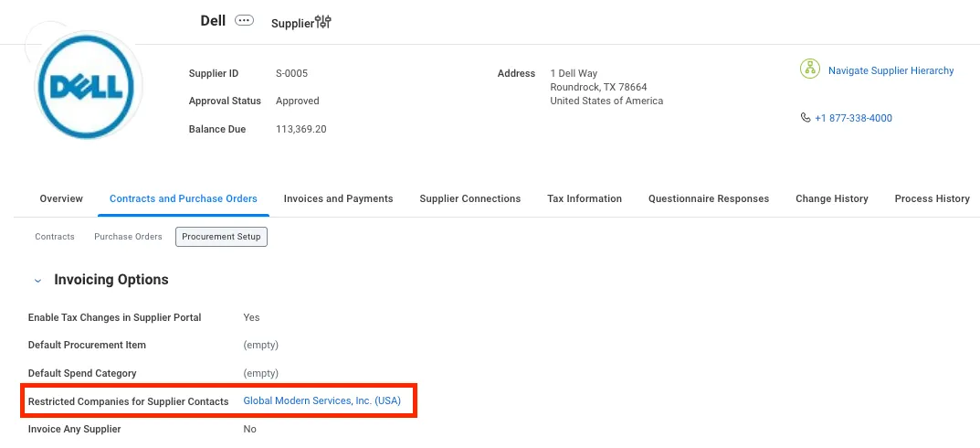Open the Dell related actions ellipsis

(x=245, y=21)
